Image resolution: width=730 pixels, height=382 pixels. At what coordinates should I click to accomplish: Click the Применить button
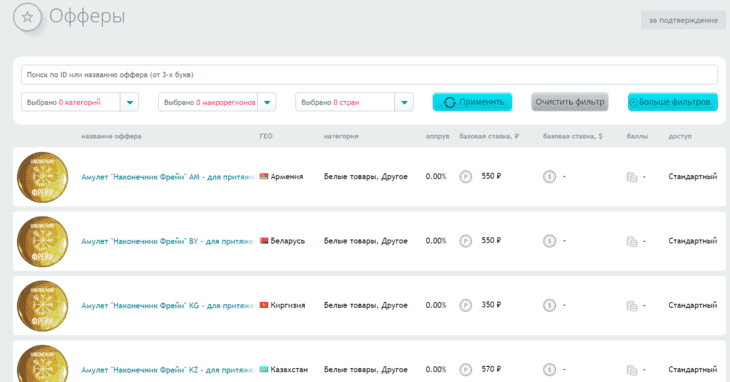click(x=473, y=102)
